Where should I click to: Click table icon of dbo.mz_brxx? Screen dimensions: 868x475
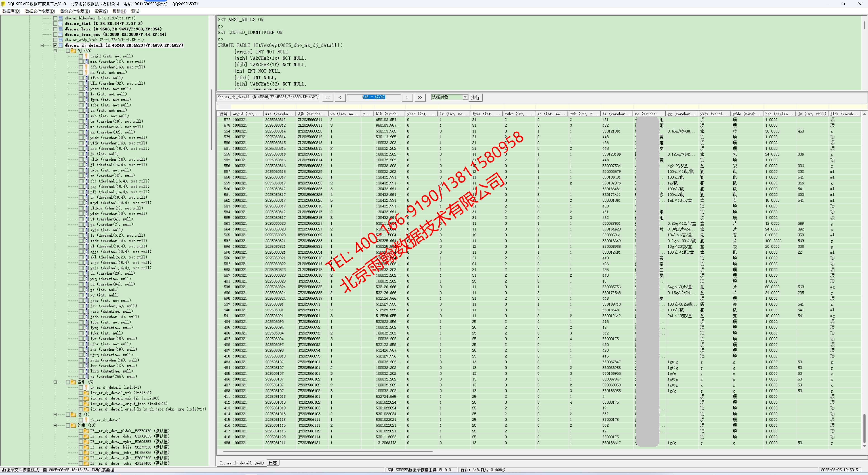61,29
